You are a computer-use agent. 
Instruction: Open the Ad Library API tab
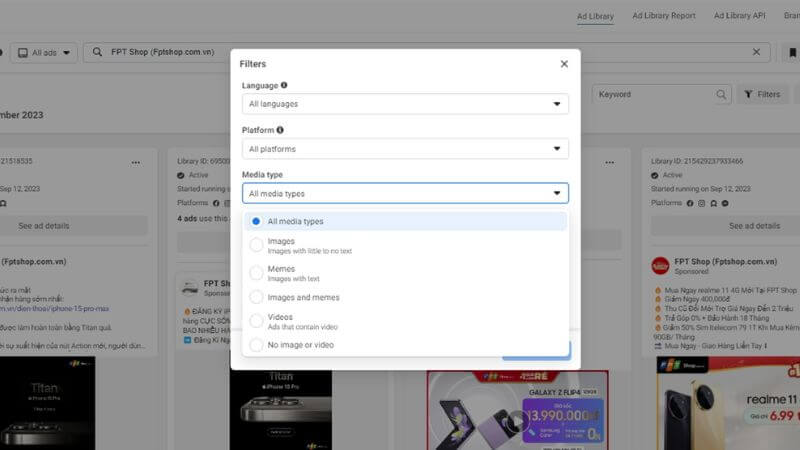739,16
